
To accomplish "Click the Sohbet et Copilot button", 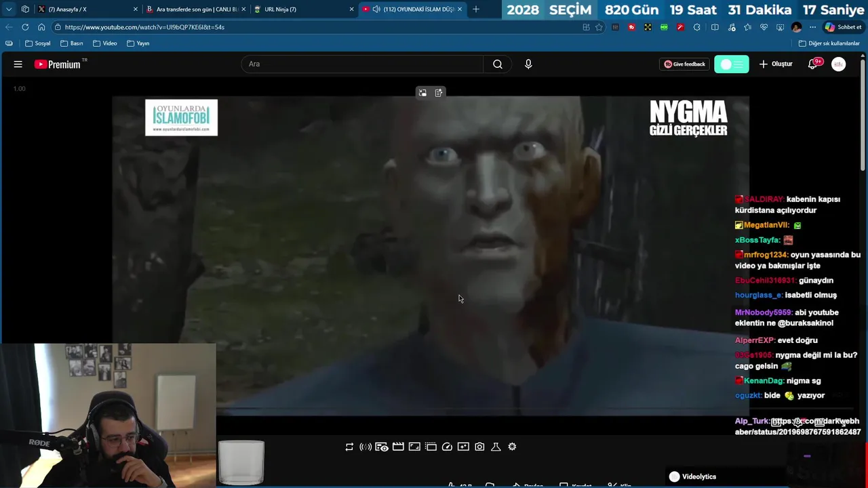I will 843,27.
